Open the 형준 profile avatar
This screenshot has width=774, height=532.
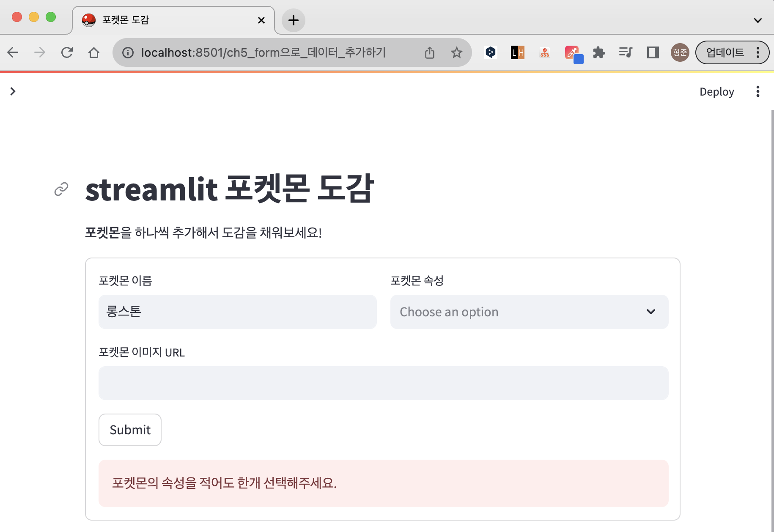point(680,52)
